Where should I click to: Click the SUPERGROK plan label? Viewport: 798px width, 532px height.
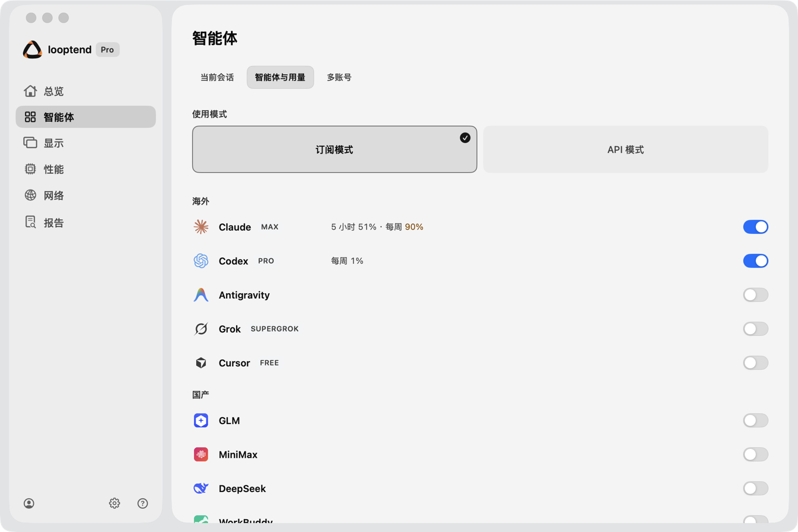point(275,329)
